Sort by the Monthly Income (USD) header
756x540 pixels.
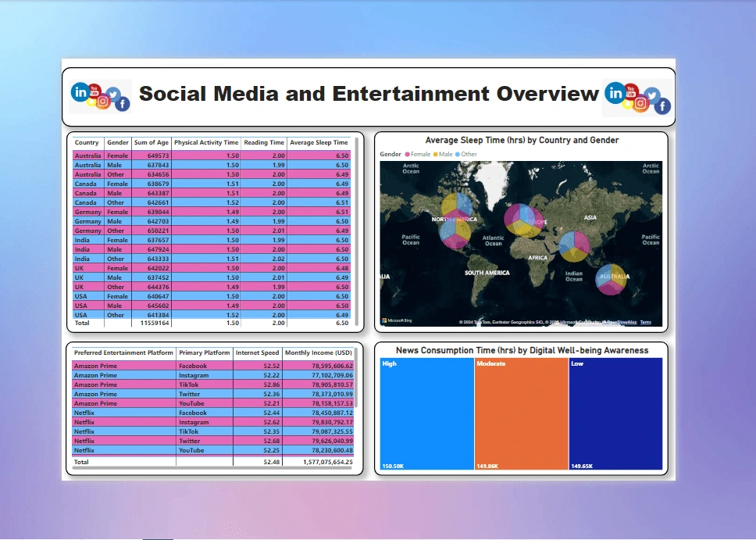(319, 352)
